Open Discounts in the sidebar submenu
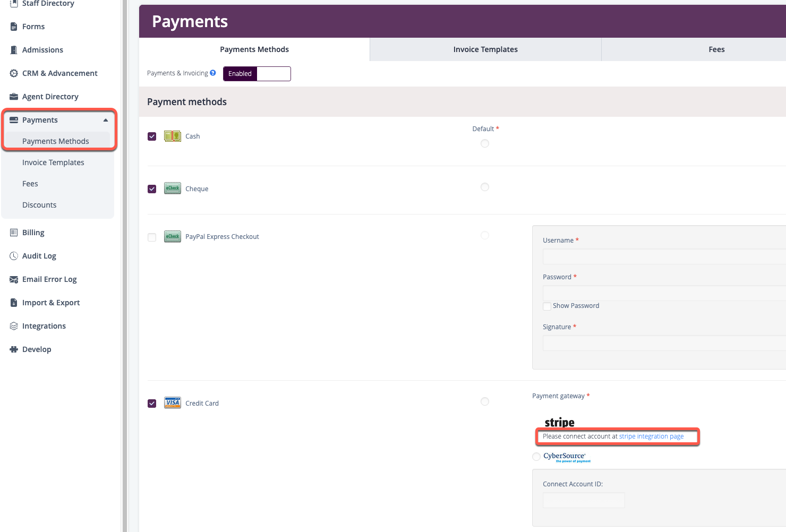786x532 pixels. [x=39, y=205]
